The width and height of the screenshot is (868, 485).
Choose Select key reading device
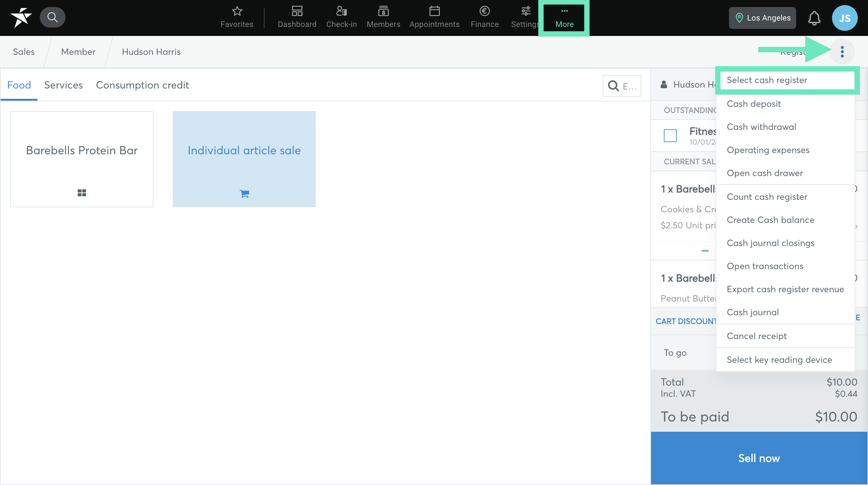pos(786,360)
